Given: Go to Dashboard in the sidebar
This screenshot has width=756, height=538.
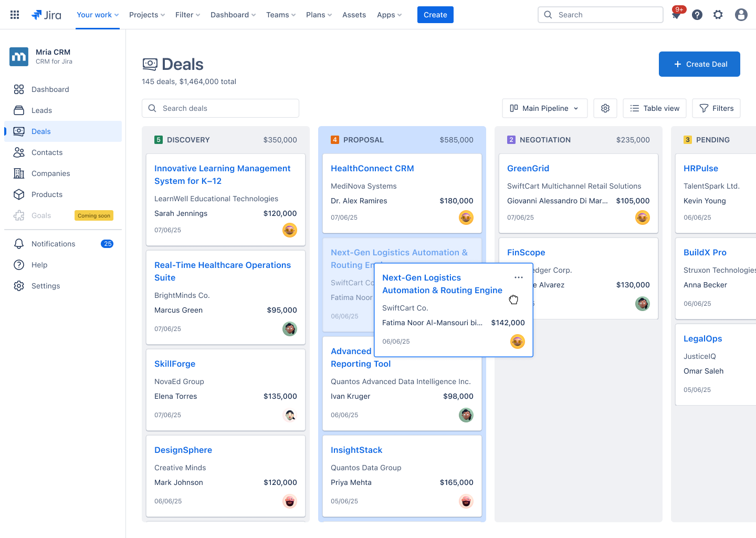Looking at the screenshot, I should (63, 89).
